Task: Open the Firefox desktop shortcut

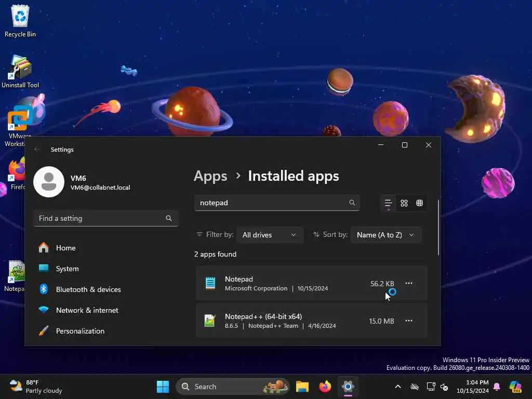Action: 17,174
